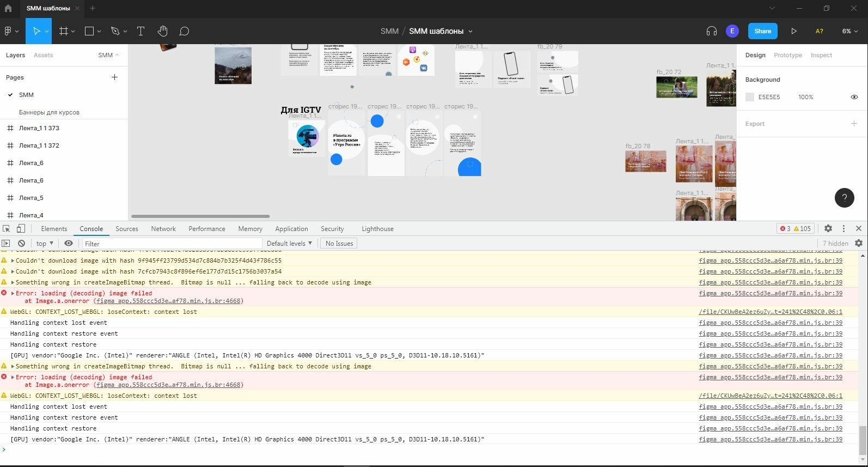Add a new tab with plus icon
Screen dimensions: 868x467
92,8
